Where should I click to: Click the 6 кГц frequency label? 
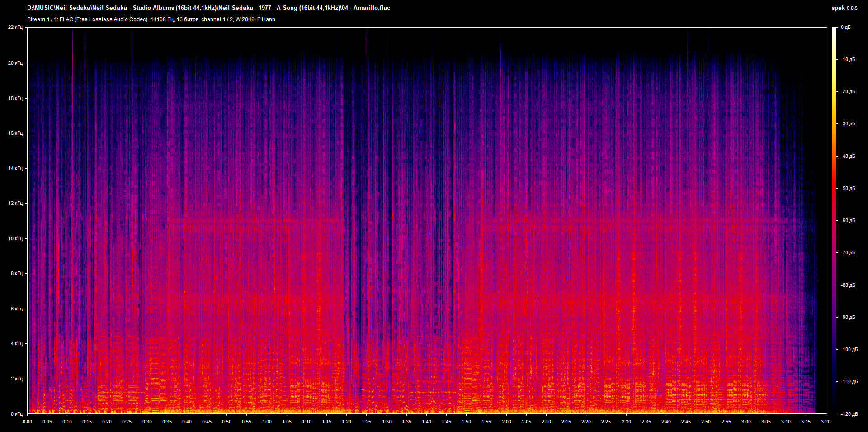(17, 309)
